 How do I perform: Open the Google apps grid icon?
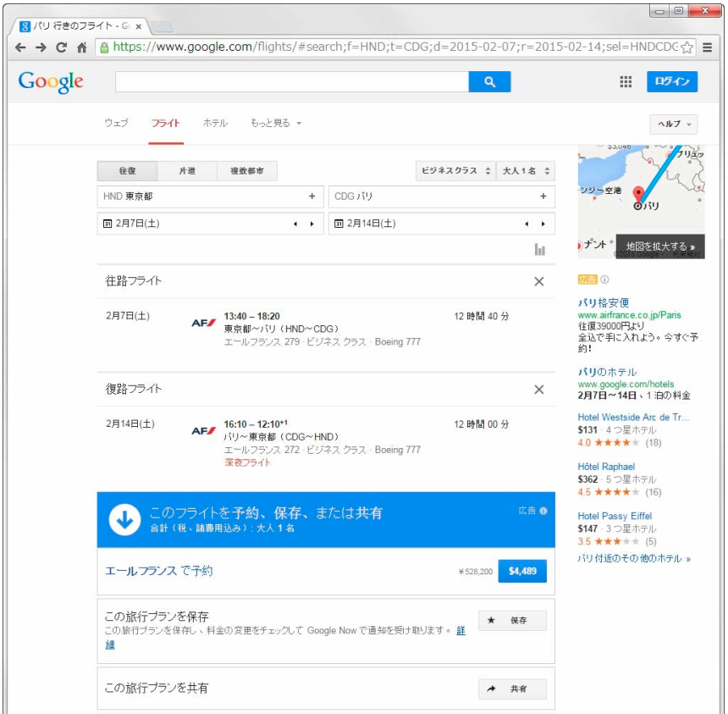pos(626,82)
